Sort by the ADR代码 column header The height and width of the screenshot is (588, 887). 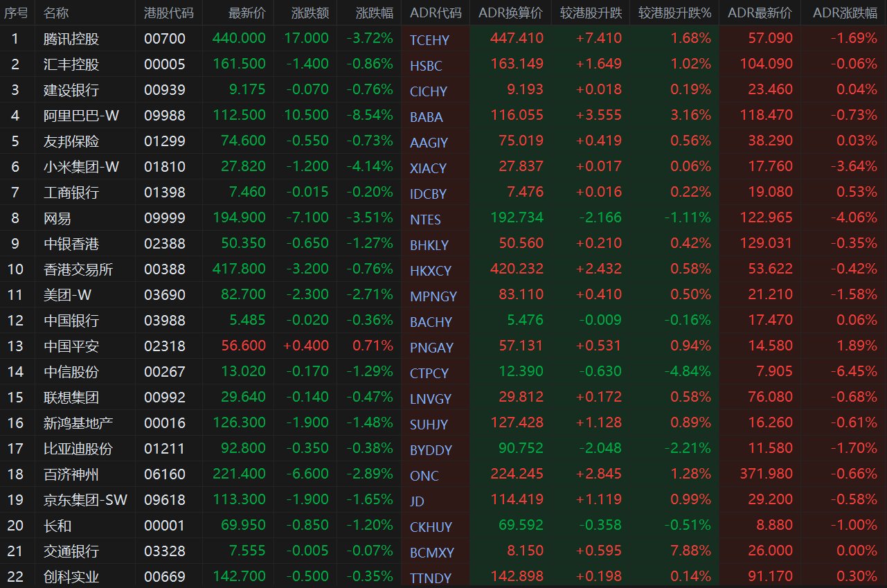coord(436,13)
